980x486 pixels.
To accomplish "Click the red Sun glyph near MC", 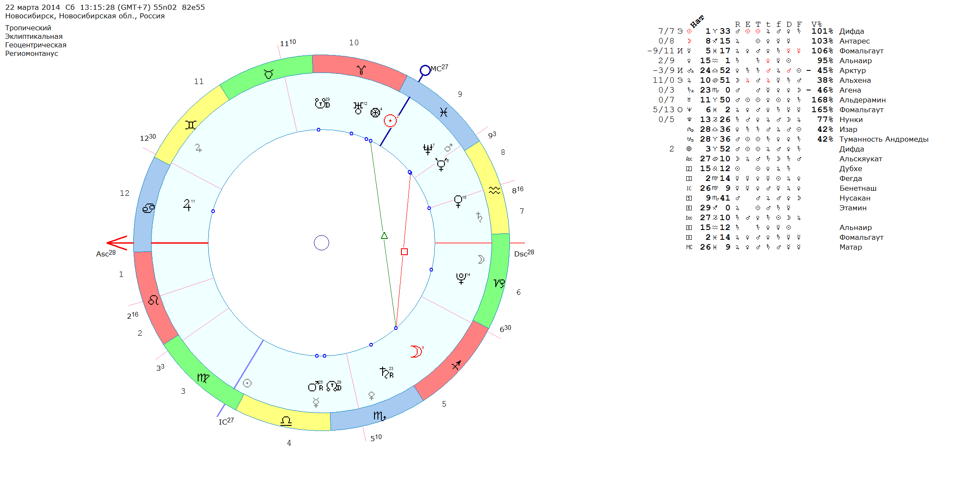I will [390, 121].
